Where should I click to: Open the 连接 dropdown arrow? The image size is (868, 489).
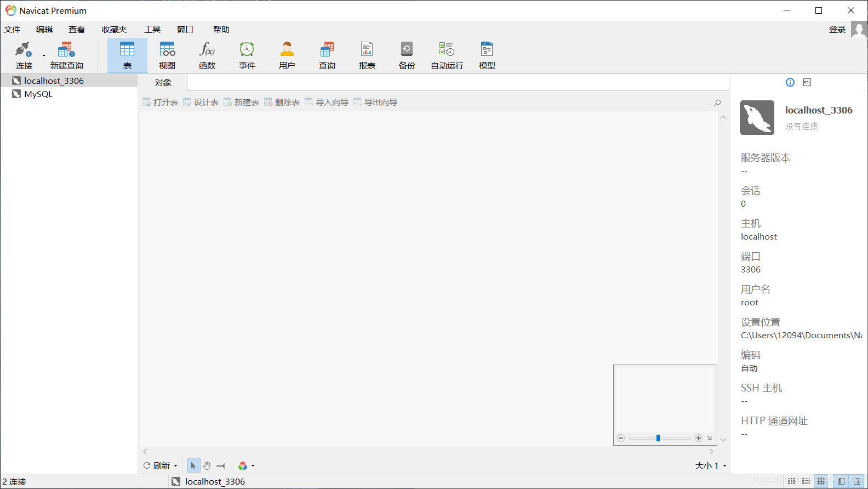[44, 55]
